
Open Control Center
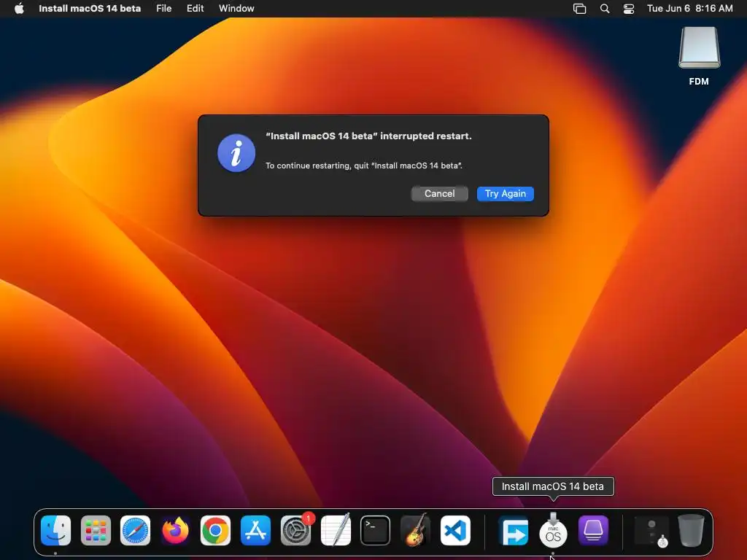629,9
